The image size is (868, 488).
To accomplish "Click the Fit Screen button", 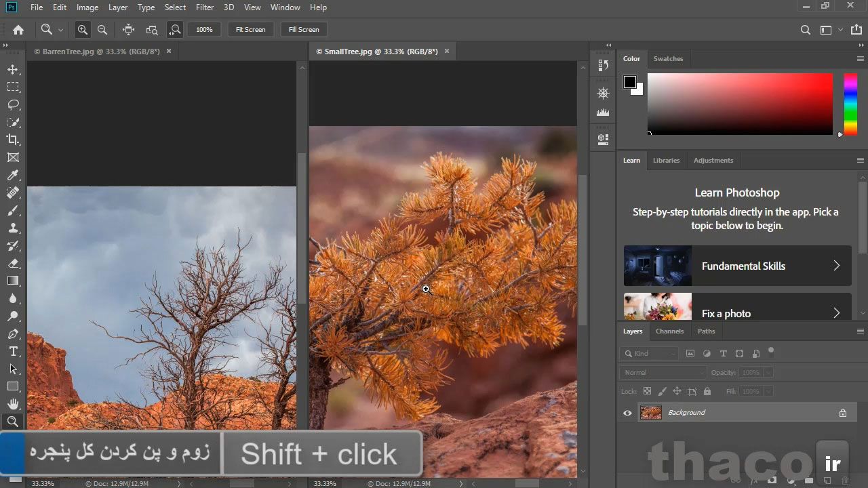I will click(250, 29).
